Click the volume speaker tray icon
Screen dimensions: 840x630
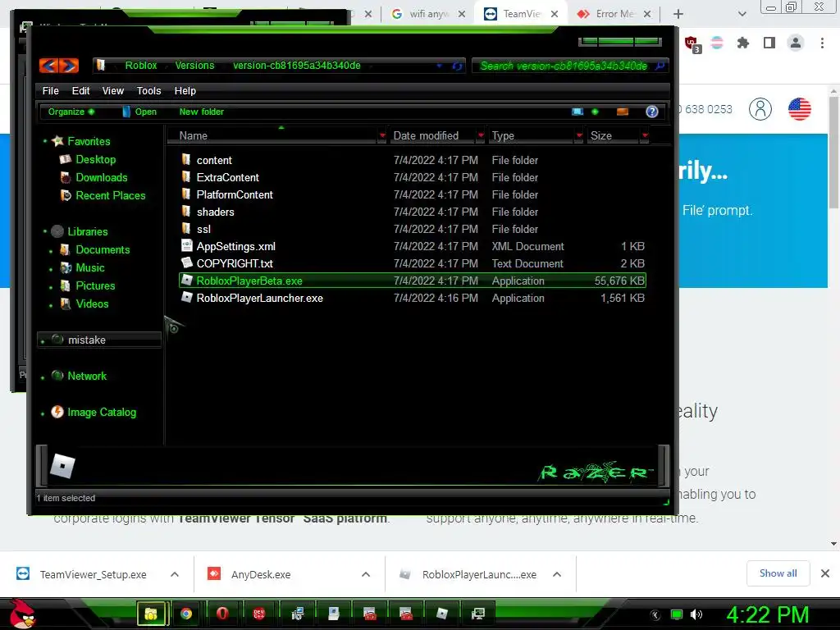tap(696, 614)
